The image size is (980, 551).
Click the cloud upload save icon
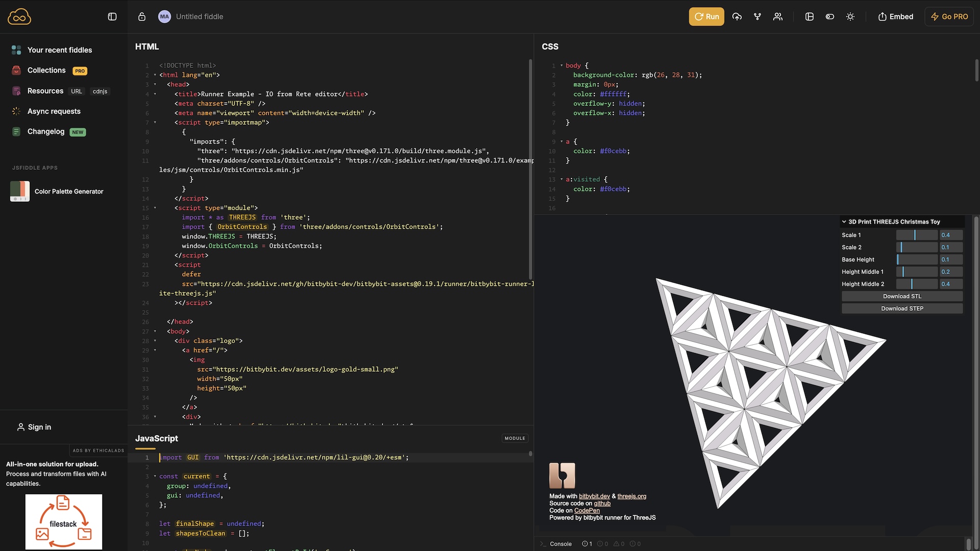coord(737,16)
